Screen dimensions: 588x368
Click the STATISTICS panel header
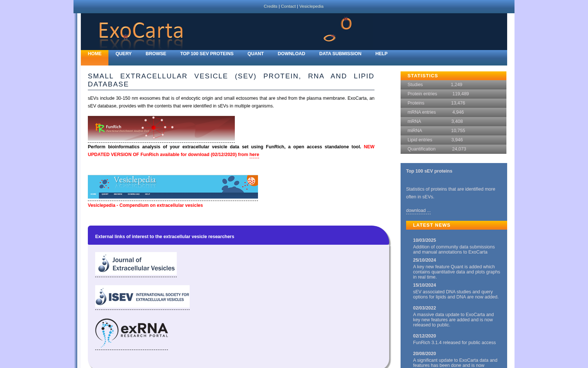[453, 76]
